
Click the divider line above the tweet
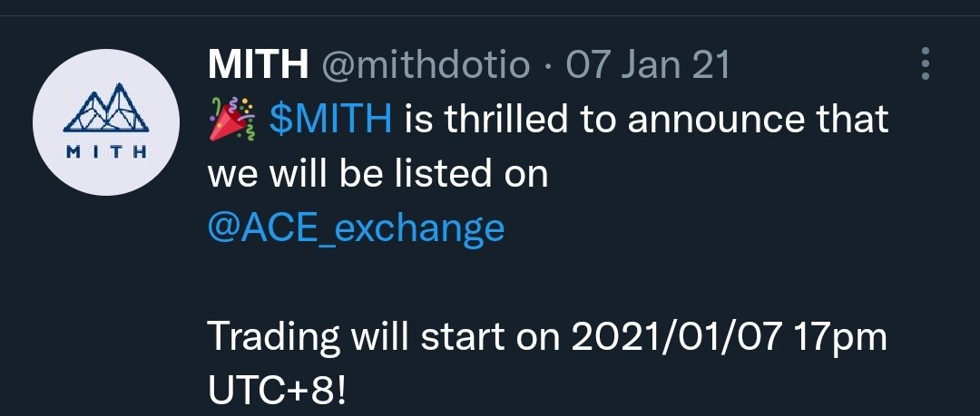490,15
